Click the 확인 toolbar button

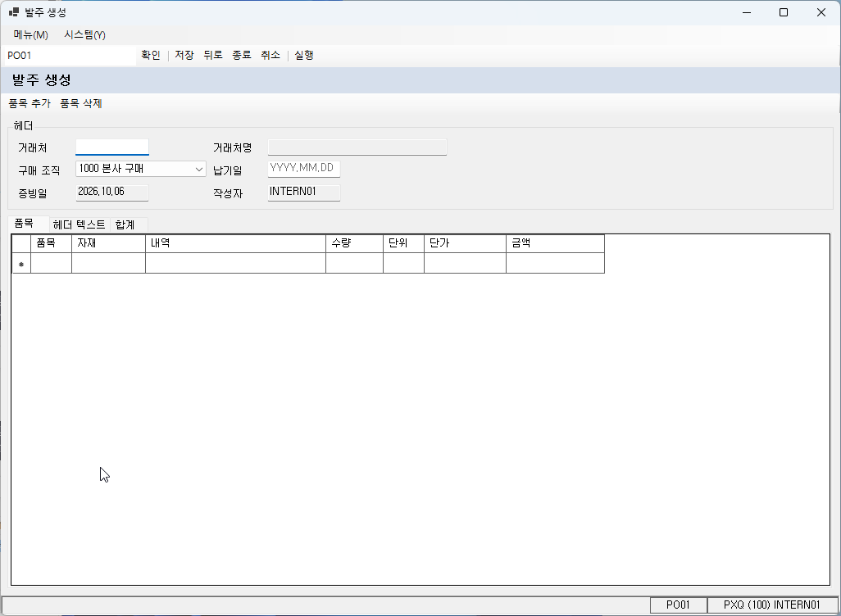(151, 55)
